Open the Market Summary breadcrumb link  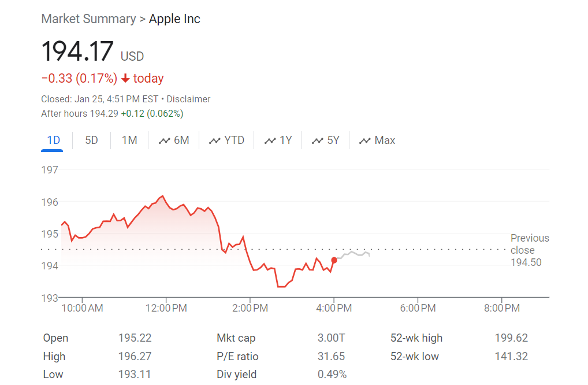tap(88, 18)
